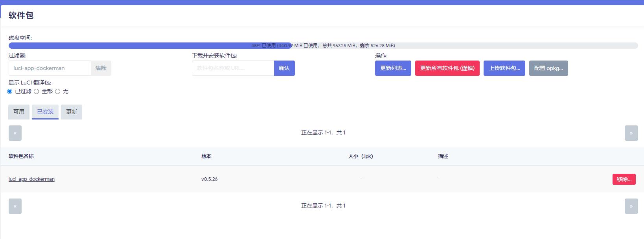This screenshot has width=644, height=239.
Task: Go to next page, top » arrow
Action: [x=631, y=133]
